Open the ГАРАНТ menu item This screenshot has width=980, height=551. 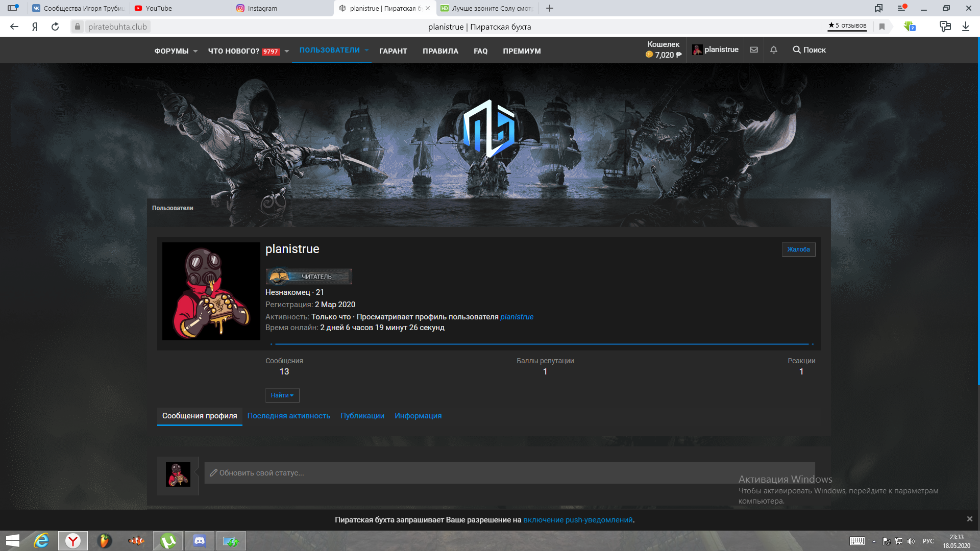tap(393, 51)
